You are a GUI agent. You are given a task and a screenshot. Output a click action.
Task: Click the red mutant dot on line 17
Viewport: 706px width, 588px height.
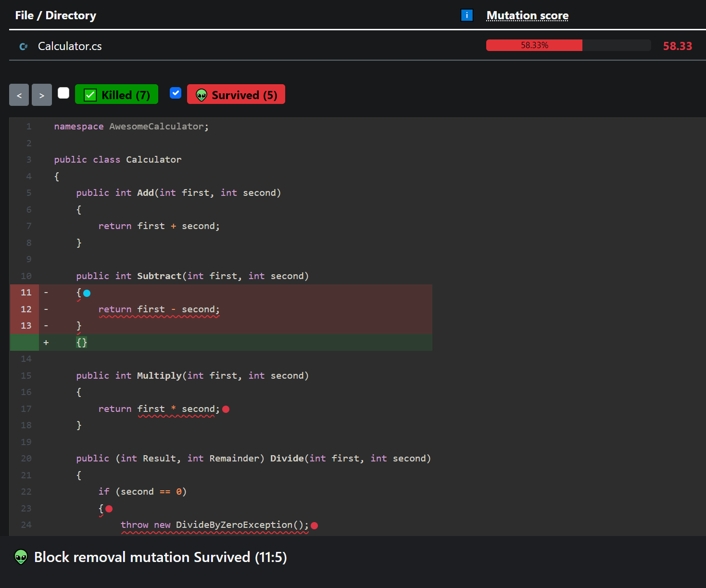tap(226, 409)
